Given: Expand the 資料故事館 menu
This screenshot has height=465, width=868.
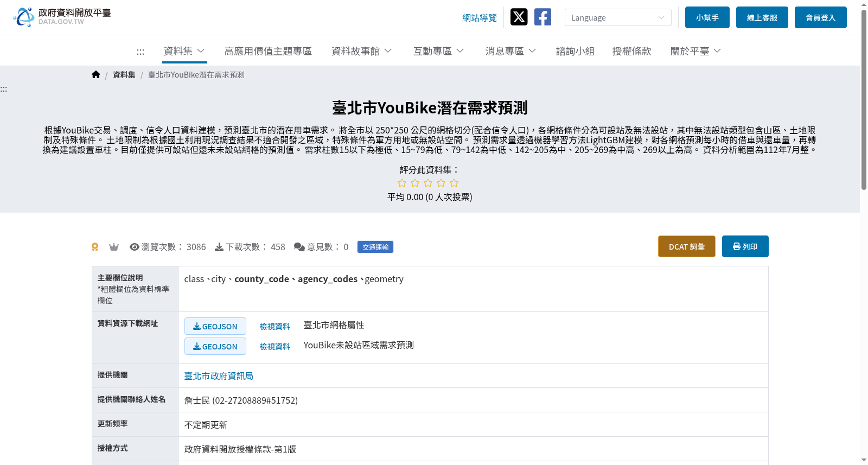Looking at the screenshot, I should point(362,51).
